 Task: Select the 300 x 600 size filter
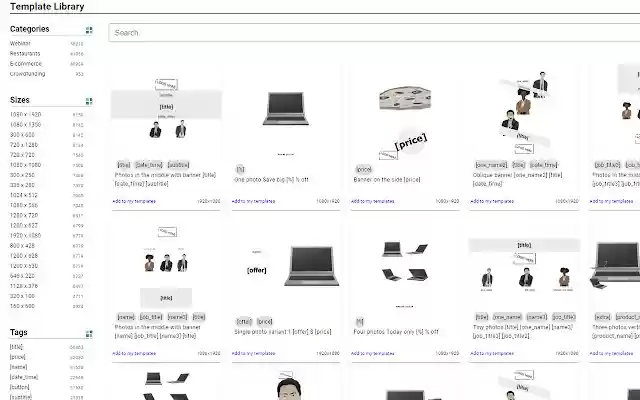pyautogui.click(x=22, y=135)
